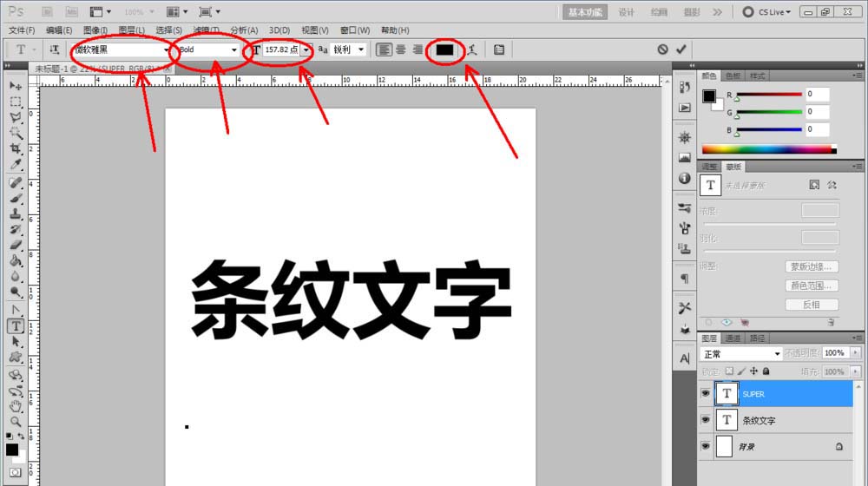The height and width of the screenshot is (486, 868).
Task: Select the Hand tool
Action: pyautogui.click(x=16, y=406)
